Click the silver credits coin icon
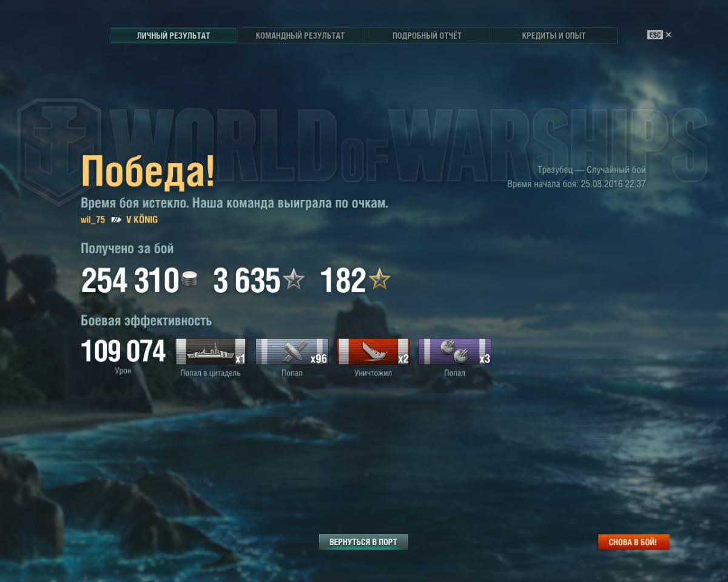Screen dimensions: 728x582 click(x=189, y=280)
